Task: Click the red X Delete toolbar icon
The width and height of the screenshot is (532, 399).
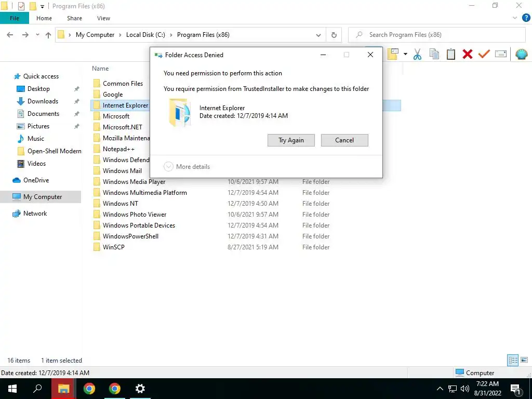Action: click(x=467, y=54)
